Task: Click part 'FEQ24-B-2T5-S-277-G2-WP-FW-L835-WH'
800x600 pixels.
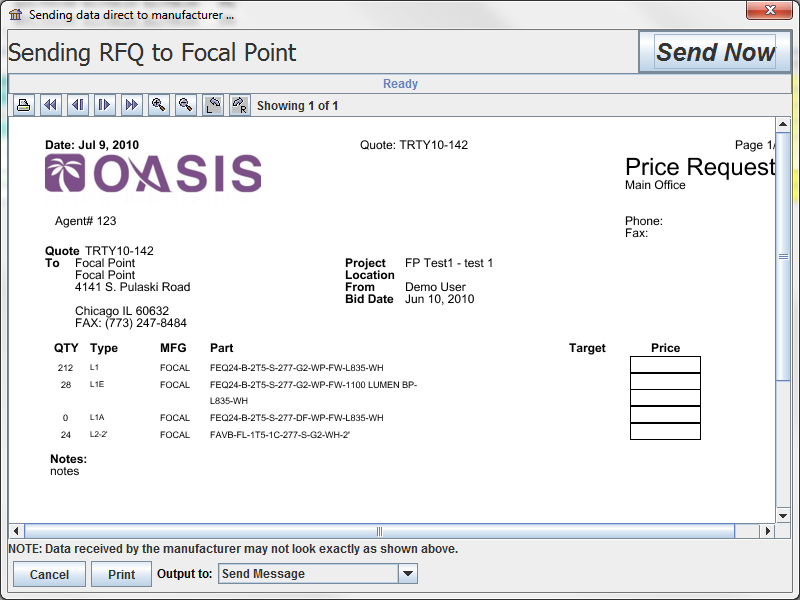Action: [296, 368]
